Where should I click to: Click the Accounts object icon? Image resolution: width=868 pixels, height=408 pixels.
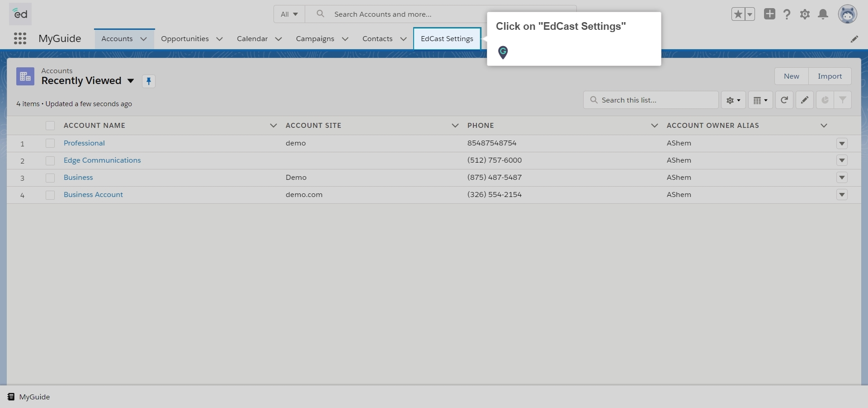tap(25, 76)
